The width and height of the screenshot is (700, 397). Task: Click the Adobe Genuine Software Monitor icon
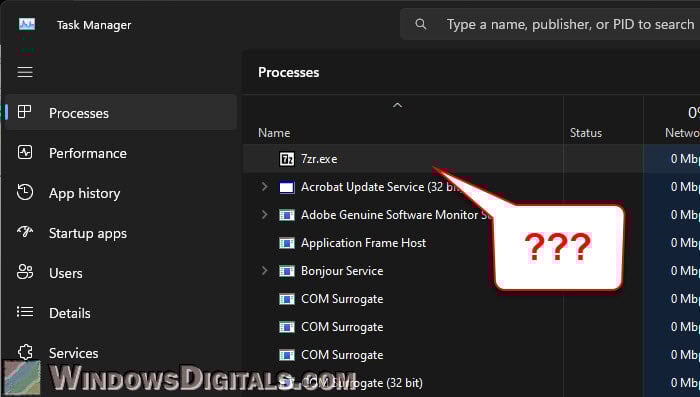[287, 215]
